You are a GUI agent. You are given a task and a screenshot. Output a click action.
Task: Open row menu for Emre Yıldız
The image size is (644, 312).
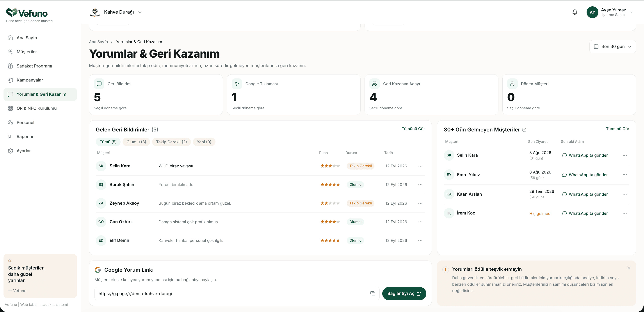[x=624, y=175]
